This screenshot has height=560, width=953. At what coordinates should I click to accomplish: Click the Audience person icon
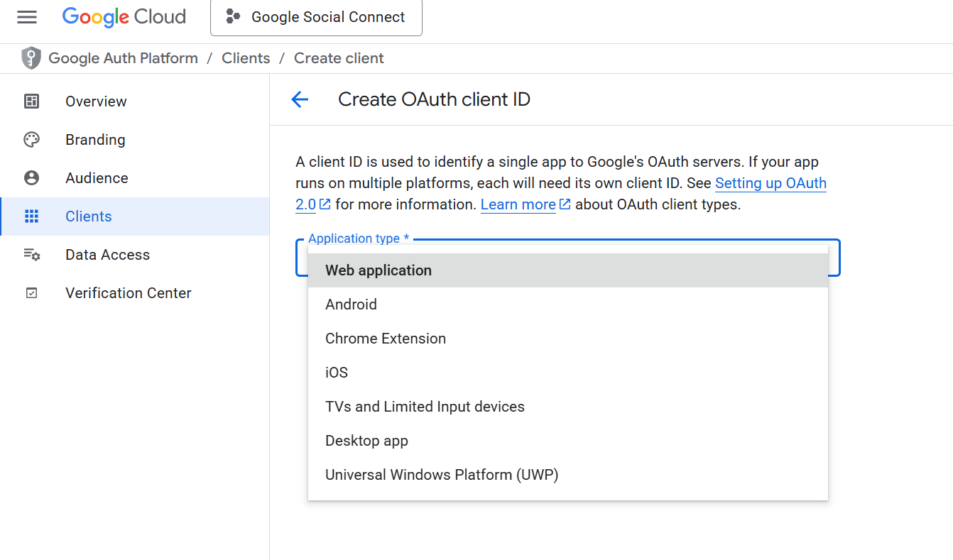tap(31, 178)
